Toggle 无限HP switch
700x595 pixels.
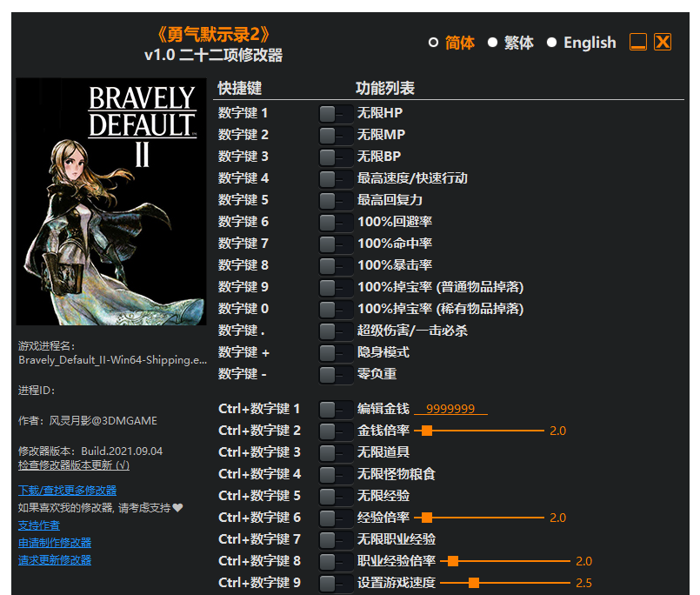tap(336, 113)
